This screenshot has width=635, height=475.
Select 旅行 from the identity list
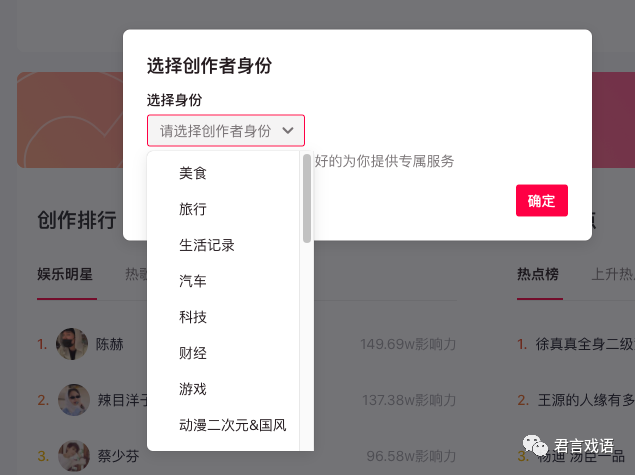point(193,209)
